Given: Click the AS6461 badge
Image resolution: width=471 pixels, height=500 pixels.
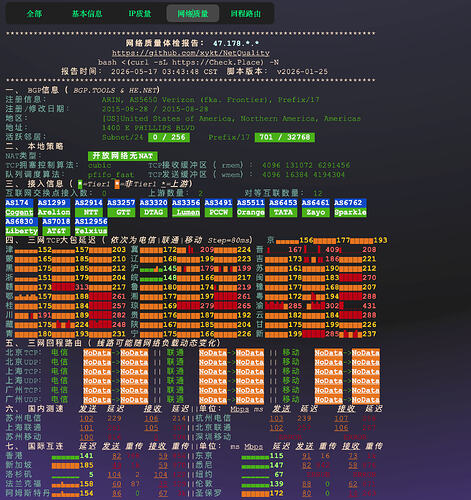Looking at the screenshot, I should pos(315,203).
